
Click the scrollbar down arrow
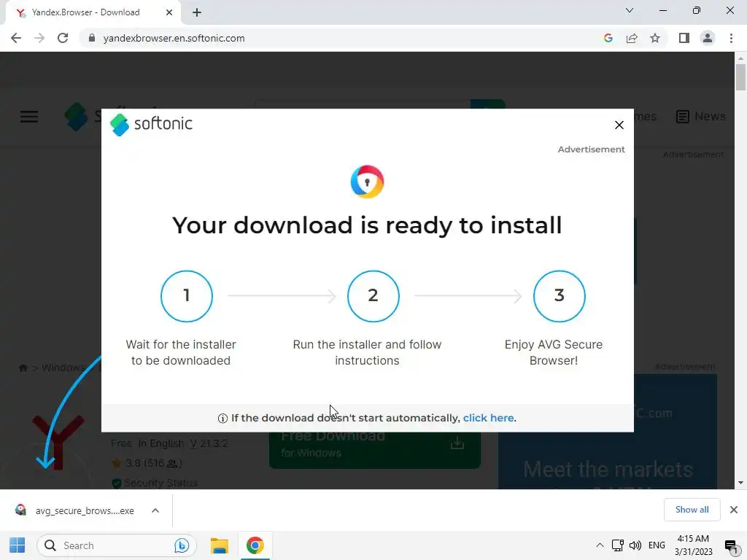click(740, 483)
